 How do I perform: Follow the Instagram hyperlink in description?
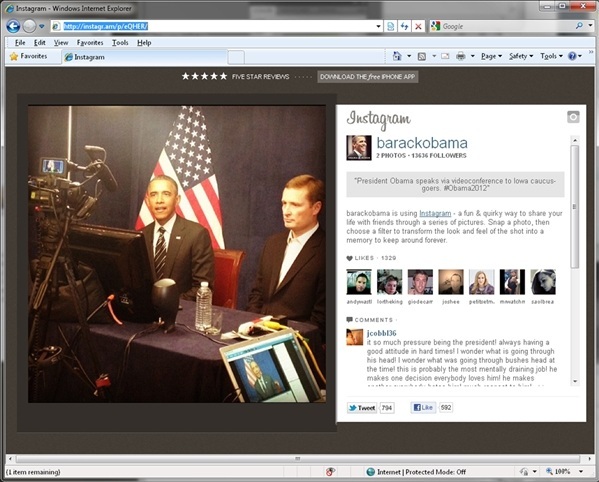[435, 213]
